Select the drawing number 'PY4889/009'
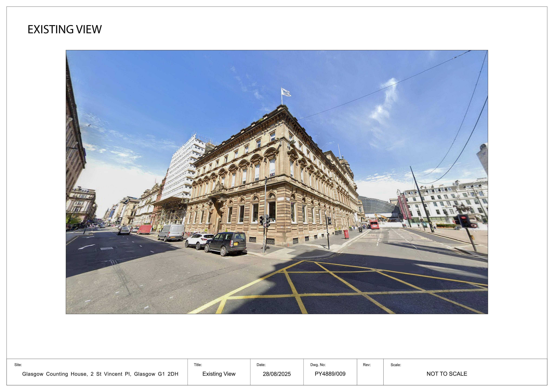554x392 pixels. 330,374
